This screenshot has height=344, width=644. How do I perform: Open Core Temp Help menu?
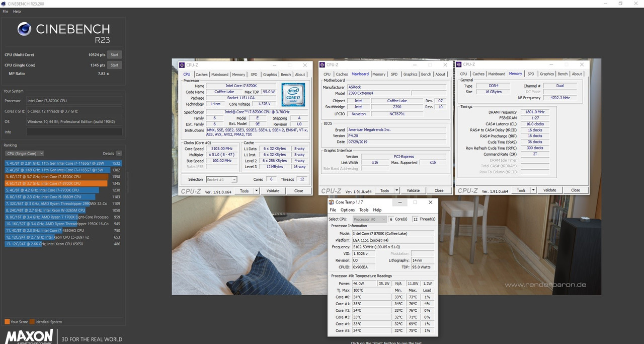pos(377,210)
